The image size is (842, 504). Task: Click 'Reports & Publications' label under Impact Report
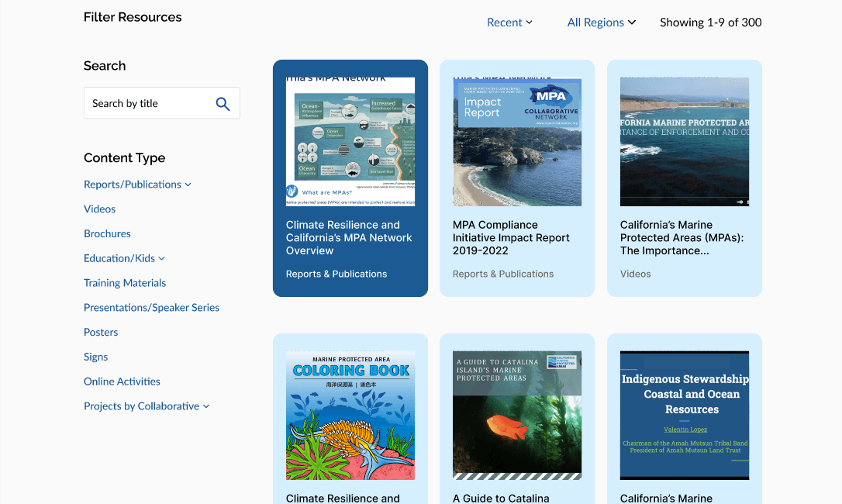503,274
